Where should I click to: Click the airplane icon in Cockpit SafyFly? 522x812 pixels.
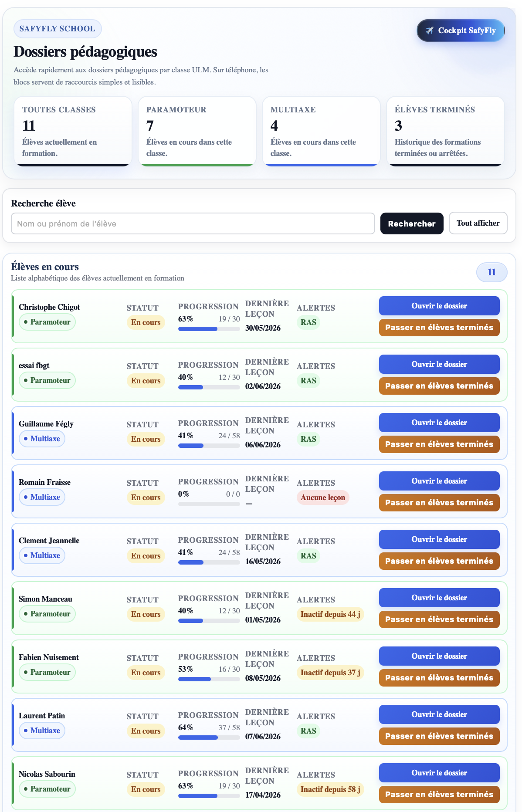(x=430, y=30)
